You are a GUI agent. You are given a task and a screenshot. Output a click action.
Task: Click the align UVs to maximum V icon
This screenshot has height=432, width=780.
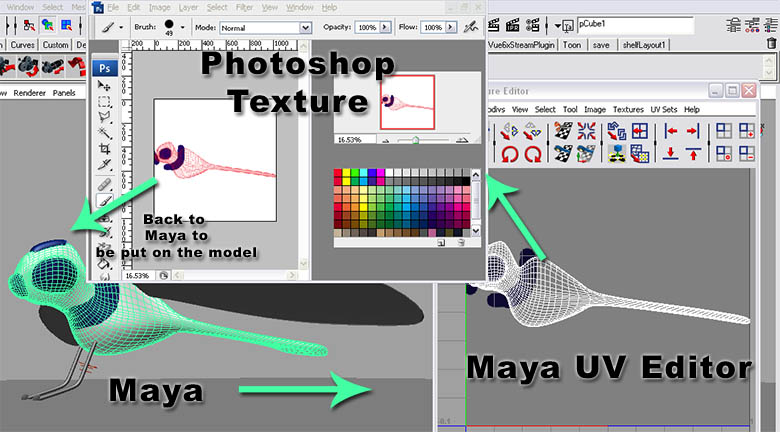click(693, 154)
